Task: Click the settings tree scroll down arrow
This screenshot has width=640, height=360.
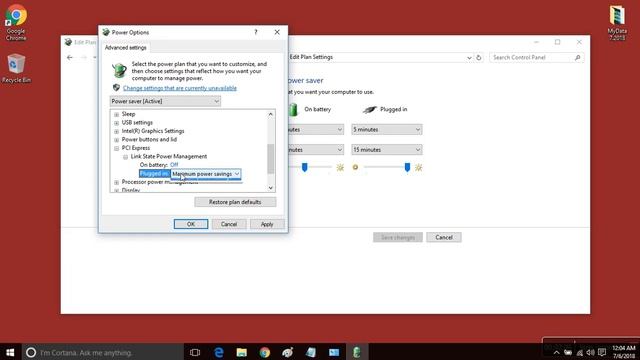Action: pos(271,188)
